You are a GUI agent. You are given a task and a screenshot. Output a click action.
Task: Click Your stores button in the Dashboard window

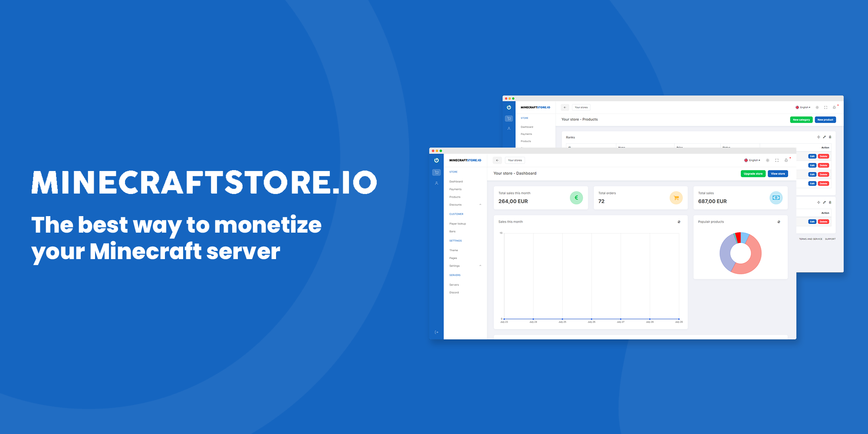click(x=515, y=160)
